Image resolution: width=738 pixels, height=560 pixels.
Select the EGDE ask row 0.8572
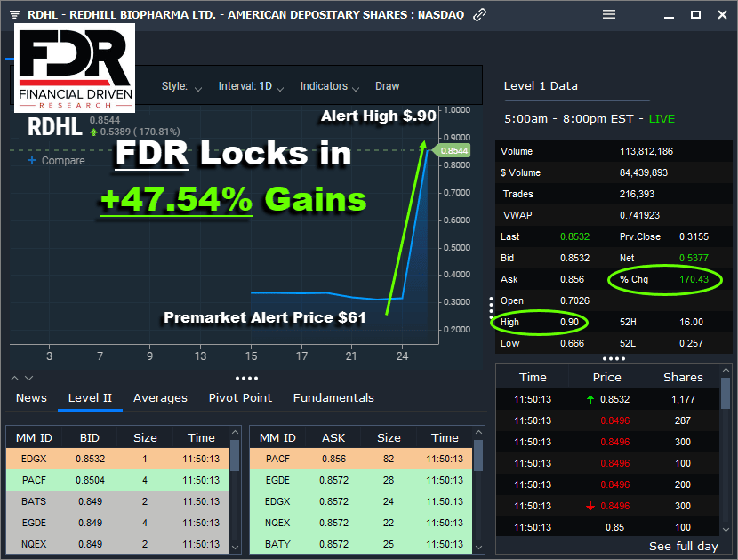click(361, 480)
